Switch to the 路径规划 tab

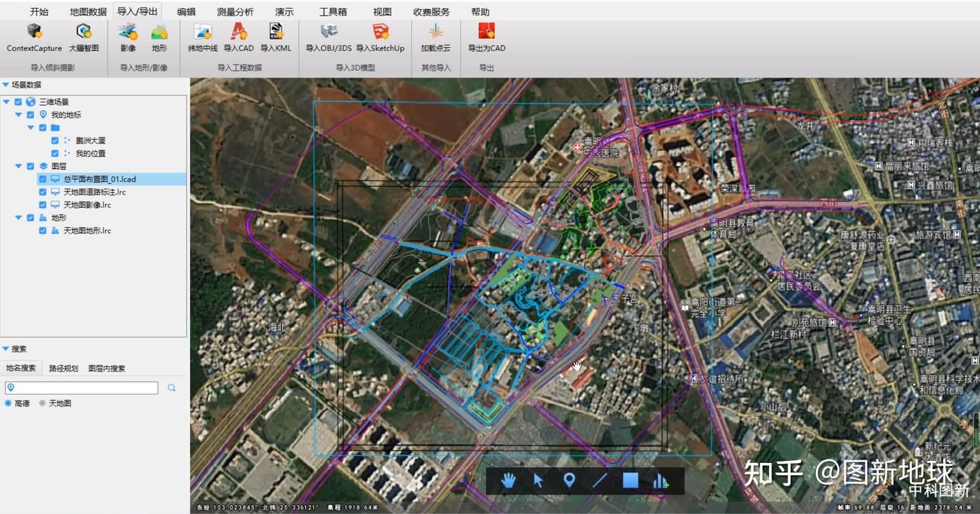click(65, 367)
